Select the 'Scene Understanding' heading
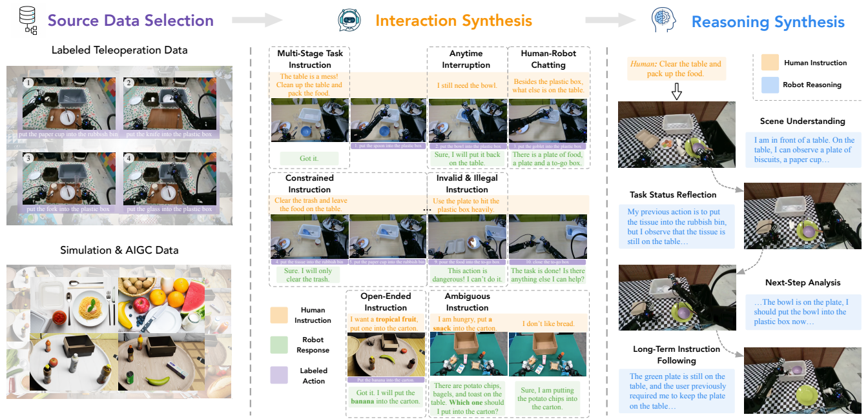 click(x=802, y=121)
